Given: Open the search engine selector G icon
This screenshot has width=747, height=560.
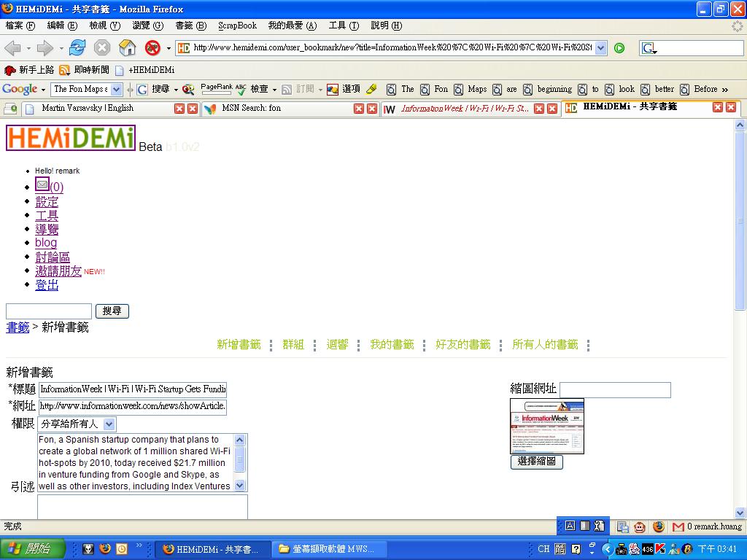Looking at the screenshot, I should 649,48.
